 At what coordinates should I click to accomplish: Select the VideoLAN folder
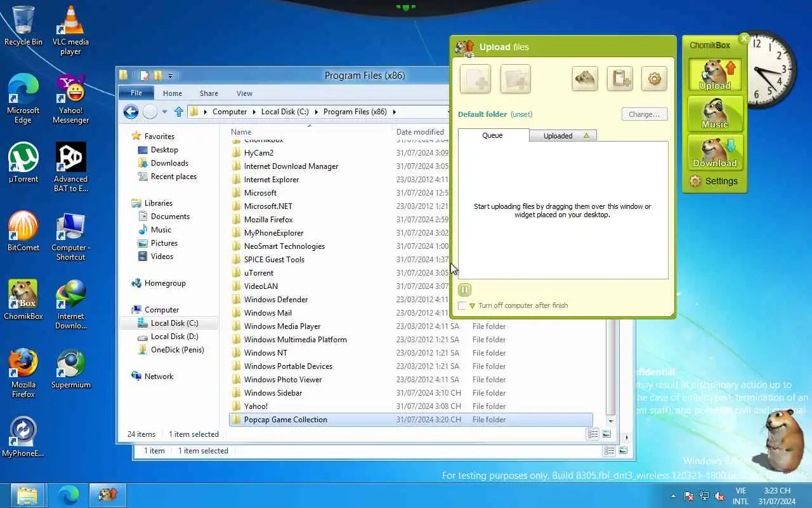click(x=261, y=286)
